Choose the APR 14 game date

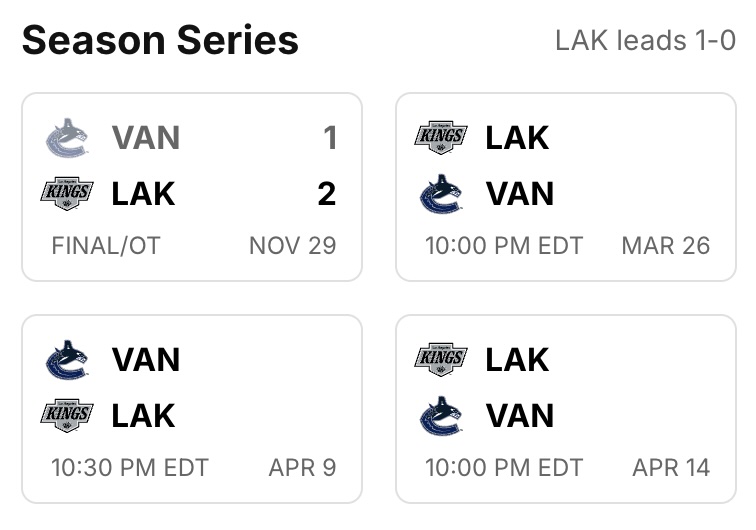671,467
